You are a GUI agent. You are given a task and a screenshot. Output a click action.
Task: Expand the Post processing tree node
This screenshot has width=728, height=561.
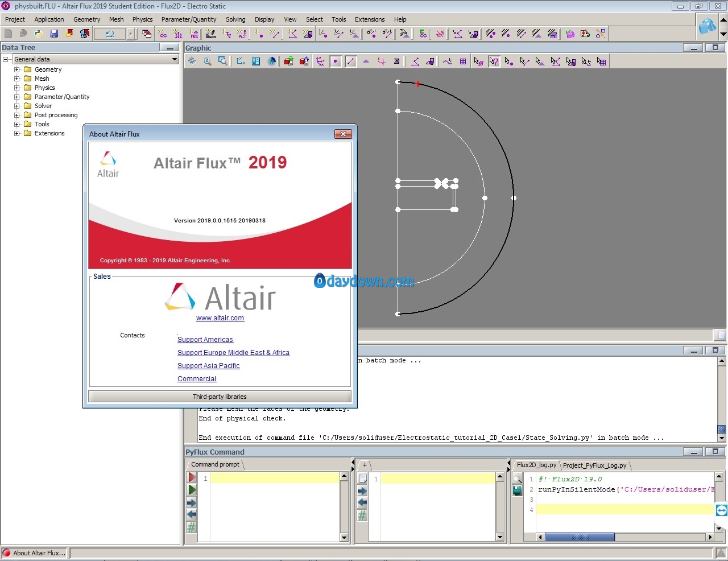coord(16,115)
